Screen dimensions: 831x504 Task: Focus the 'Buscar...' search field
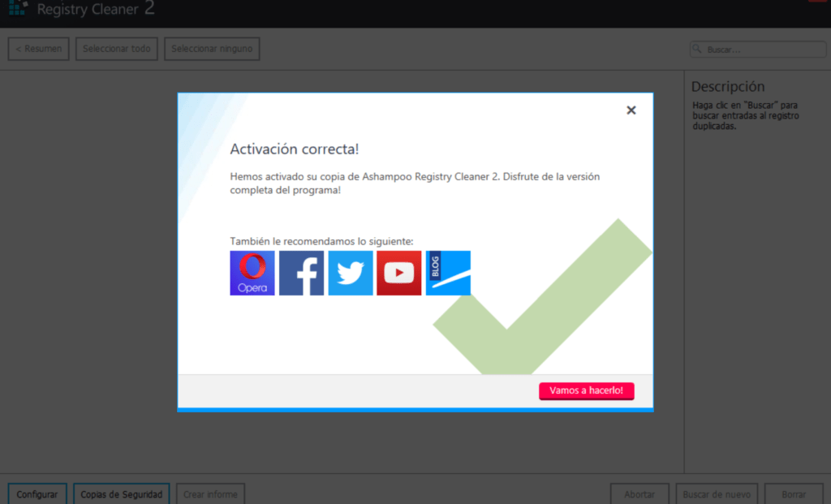click(x=758, y=50)
